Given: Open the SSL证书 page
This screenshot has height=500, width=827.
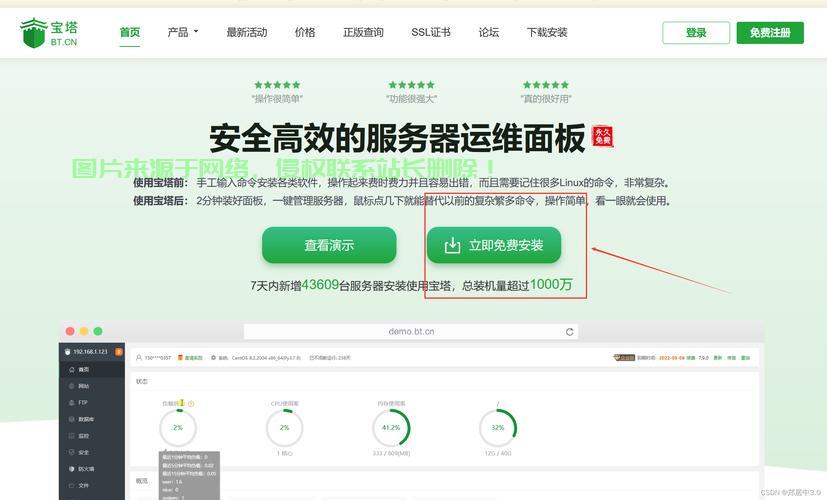Looking at the screenshot, I should [431, 32].
